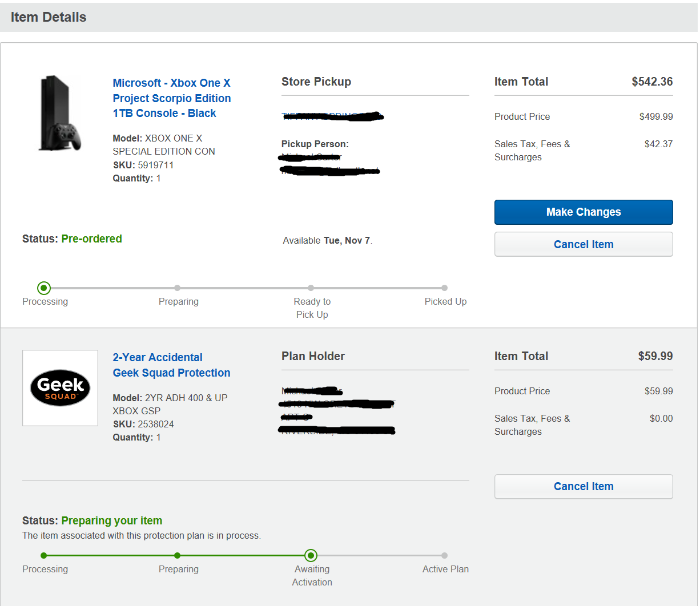Click the Ready to Pick Up dot
Viewport: 700px width, 606px height.
[x=311, y=288]
